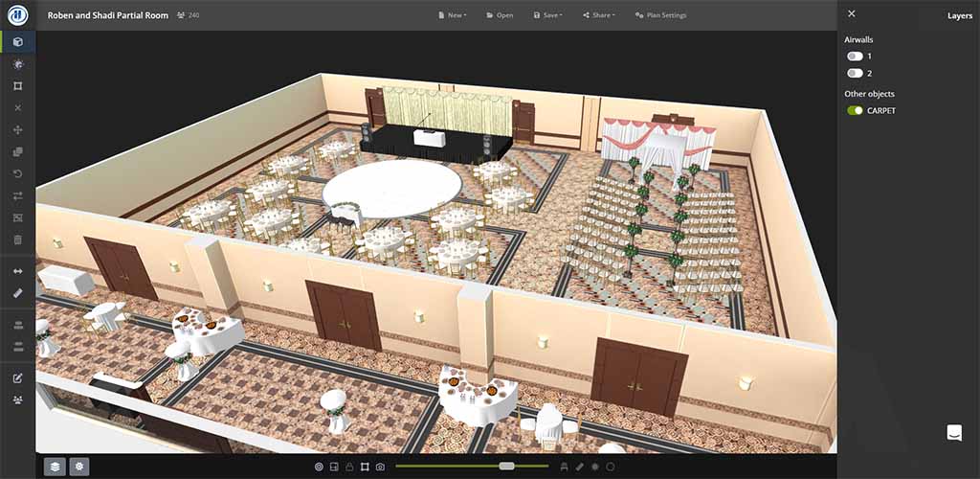This screenshot has width=980, height=479.
Task: Click the pencil icon beside the zoom slider
Action: pyautogui.click(x=579, y=467)
